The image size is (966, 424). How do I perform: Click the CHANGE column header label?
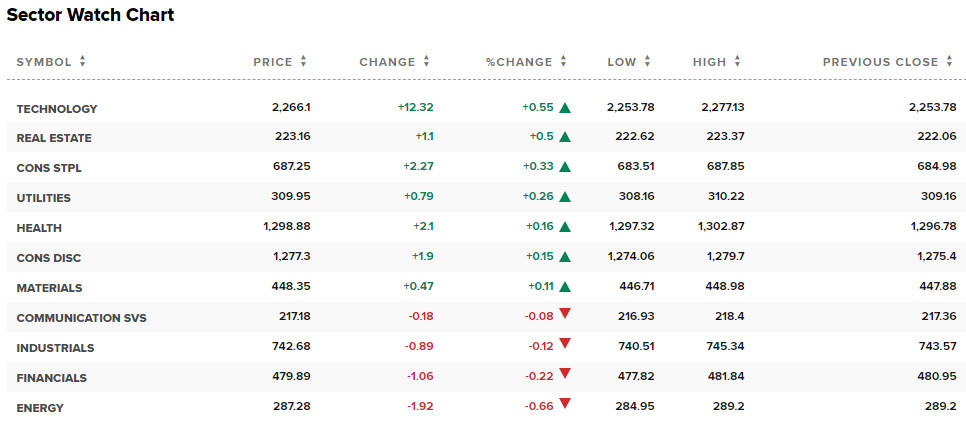pyautogui.click(x=388, y=62)
